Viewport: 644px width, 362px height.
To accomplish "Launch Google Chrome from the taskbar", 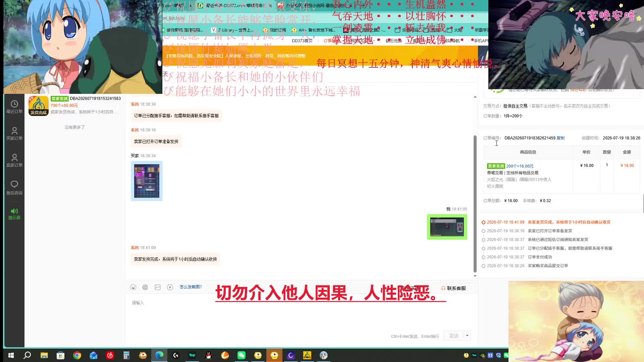I will click(x=77, y=355).
